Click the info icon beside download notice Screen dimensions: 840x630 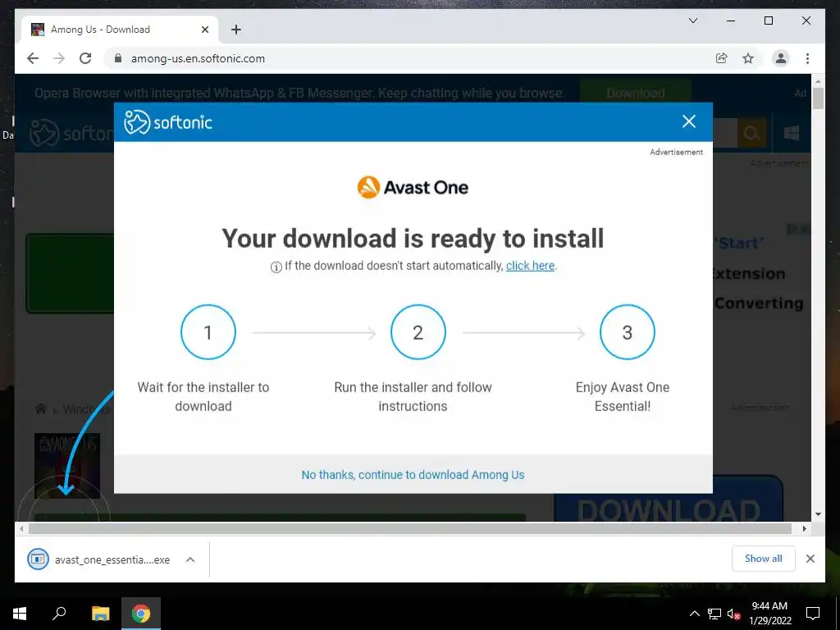[x=276, y=267]
